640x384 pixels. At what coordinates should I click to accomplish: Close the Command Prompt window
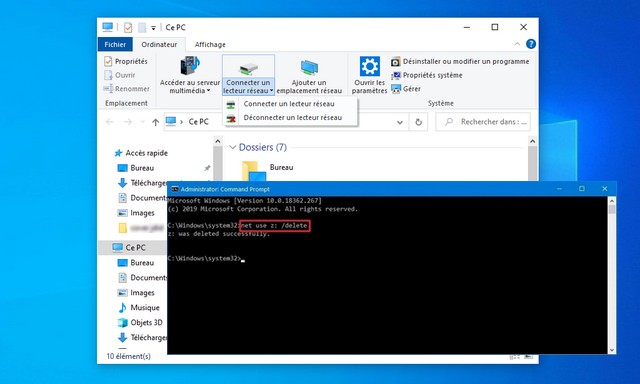pos(604,189)
